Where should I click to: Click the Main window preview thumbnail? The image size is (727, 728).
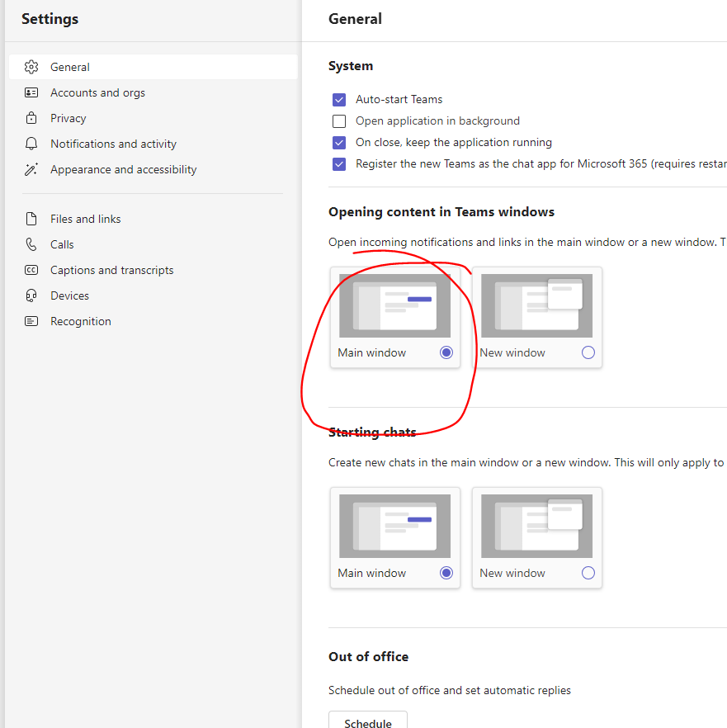pyautogui.click(x=394, y=305)
